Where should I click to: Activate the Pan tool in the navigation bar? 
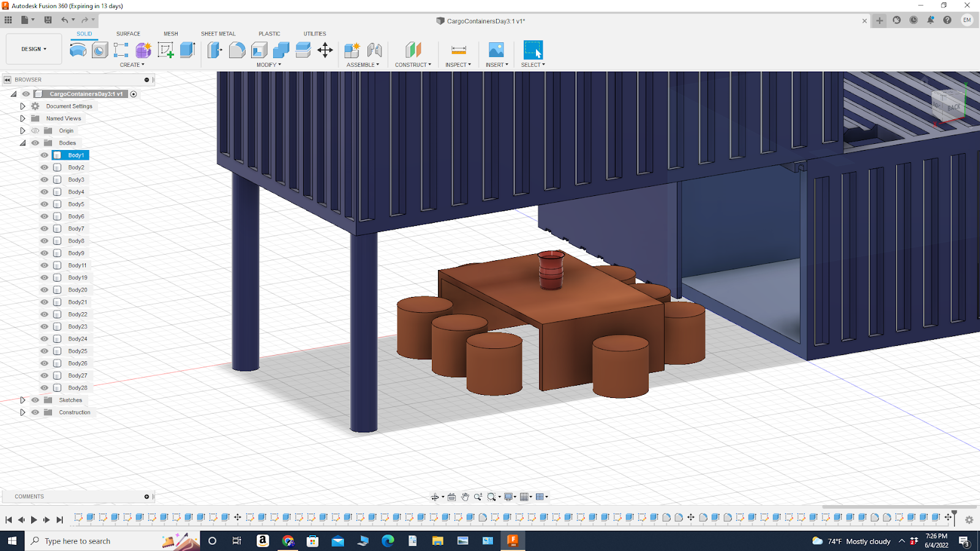(466, 497)
